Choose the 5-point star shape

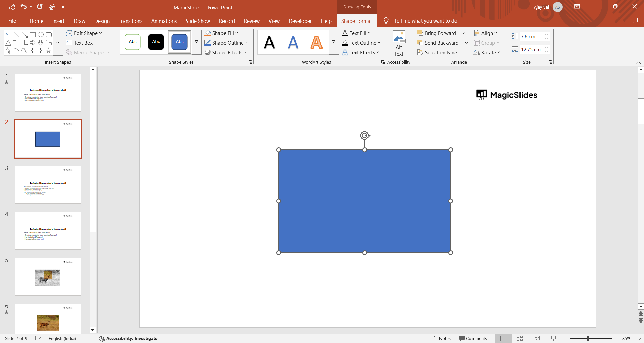tap(49, 51)
